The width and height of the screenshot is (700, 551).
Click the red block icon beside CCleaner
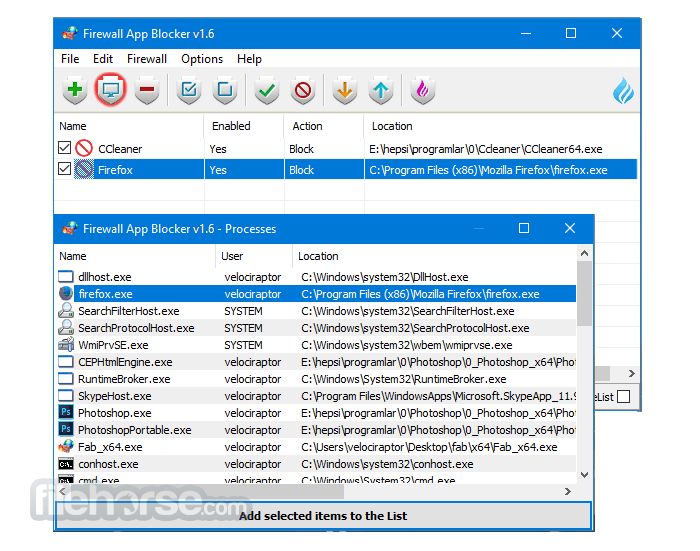pyautogui.click(x=84, y=148)
